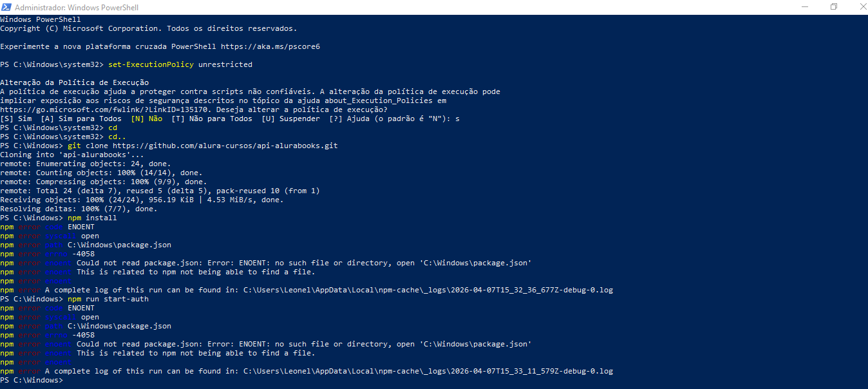Viewport: 868px width, 389px height.
Task: Click the PowerShell icon in the title bar
Action: [x=6, y=7]
